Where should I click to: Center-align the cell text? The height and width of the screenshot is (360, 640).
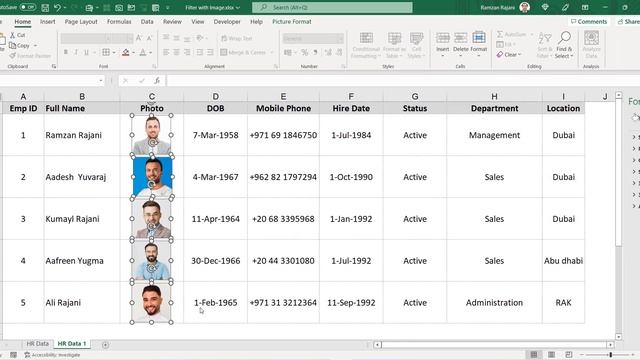pos(176,52)
